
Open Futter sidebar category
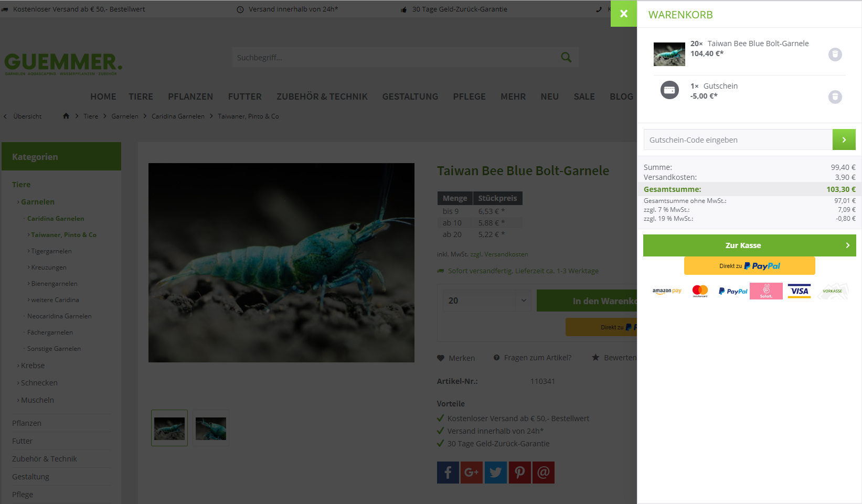23,441
